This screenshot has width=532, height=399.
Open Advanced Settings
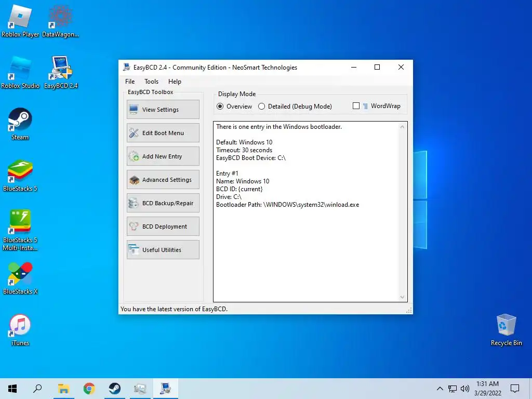[163, 179]
